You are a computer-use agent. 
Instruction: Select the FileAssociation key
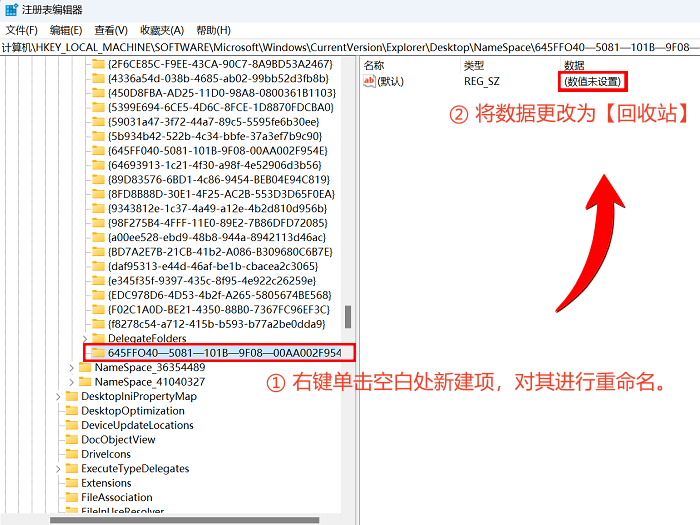[x=117, y=497]
